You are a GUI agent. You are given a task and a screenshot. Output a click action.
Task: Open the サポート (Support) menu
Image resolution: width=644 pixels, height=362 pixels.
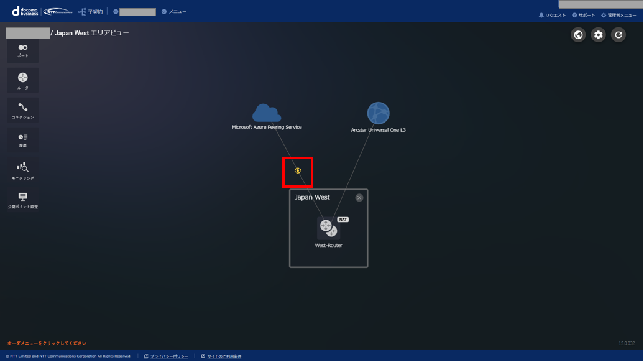click(x=584, y=15)
